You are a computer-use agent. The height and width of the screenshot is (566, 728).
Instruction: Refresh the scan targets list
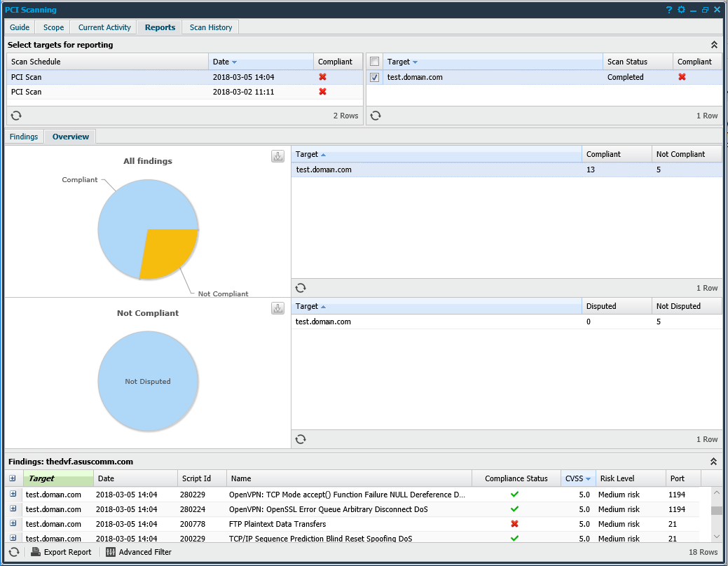pyautogui.click(x=376, y=116)
